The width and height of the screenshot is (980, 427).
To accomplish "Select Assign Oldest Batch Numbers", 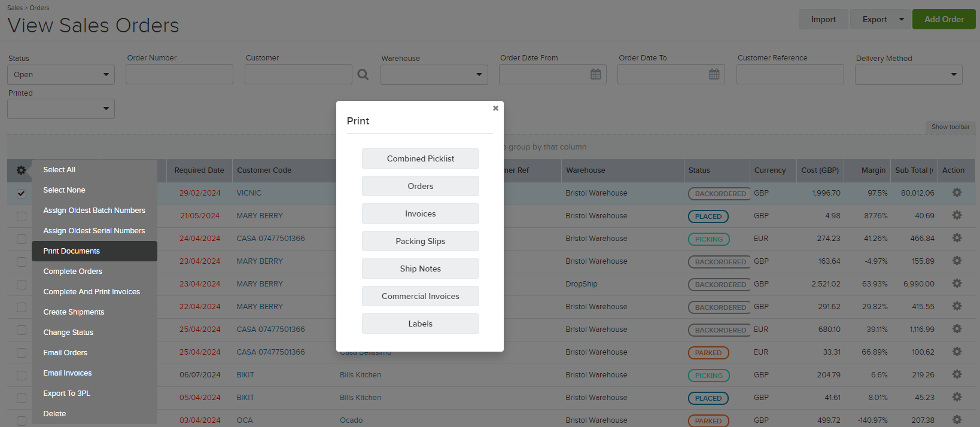I will point(95,211).
